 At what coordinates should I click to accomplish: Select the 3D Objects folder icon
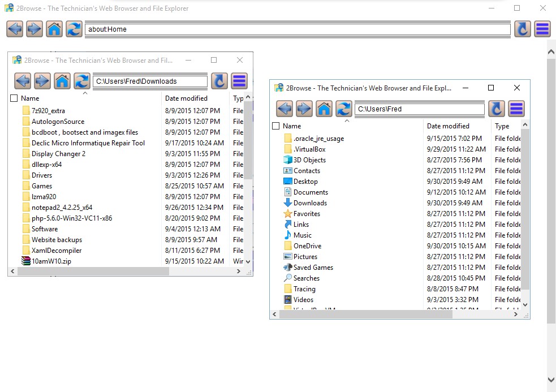click(288, 160)
